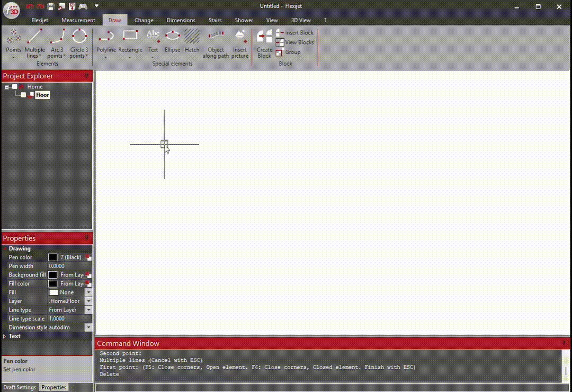This screenshot has width=572, height=392.
Task: Click the gamepad icon in the title bar
Action: click(83, 6)
